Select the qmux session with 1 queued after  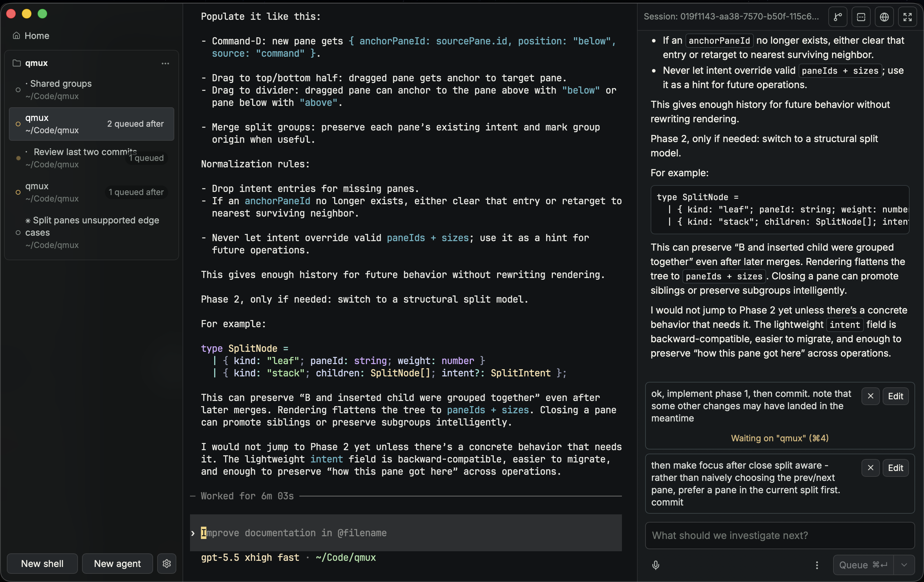pos(91,192)
